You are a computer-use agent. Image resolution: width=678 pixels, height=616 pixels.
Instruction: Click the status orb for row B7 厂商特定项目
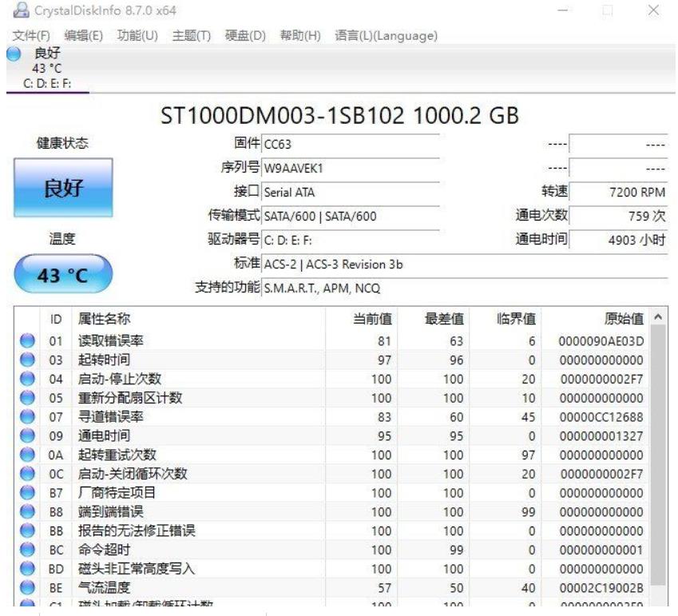[x=27, y=493]
